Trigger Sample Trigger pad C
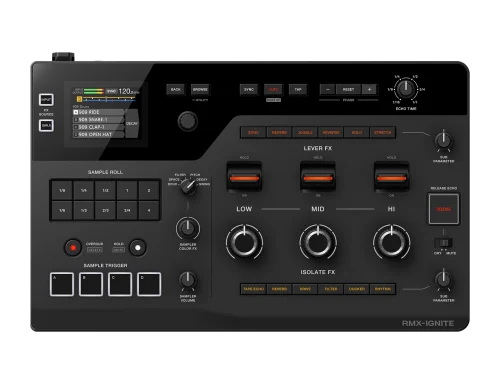This screenshot has height=383, width=500. pos(120,284)
